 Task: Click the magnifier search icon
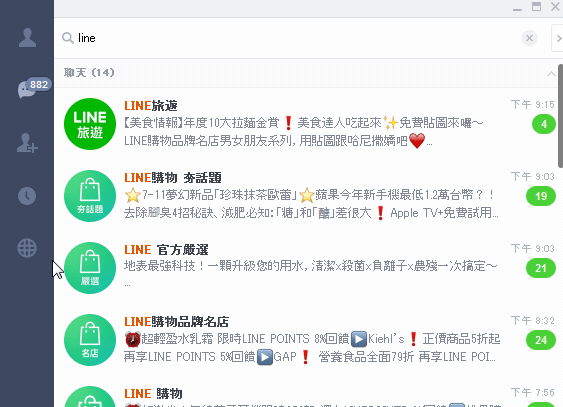[x=68, y=38]
